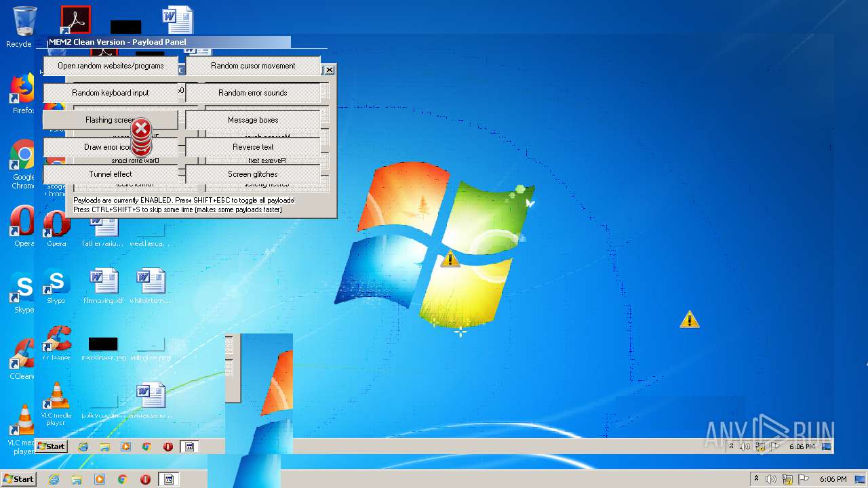
Task: Click the 'Press CTRL+SHIFT+S to skip some time' text
Action: click(x=178, y=209)
